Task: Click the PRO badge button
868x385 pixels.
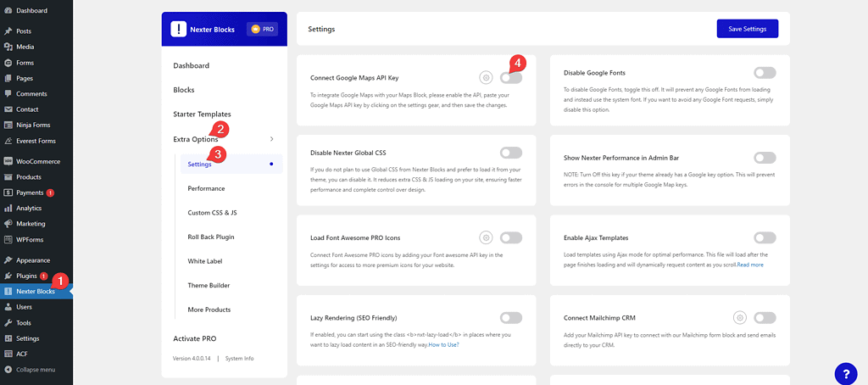Action: [263, 29]
